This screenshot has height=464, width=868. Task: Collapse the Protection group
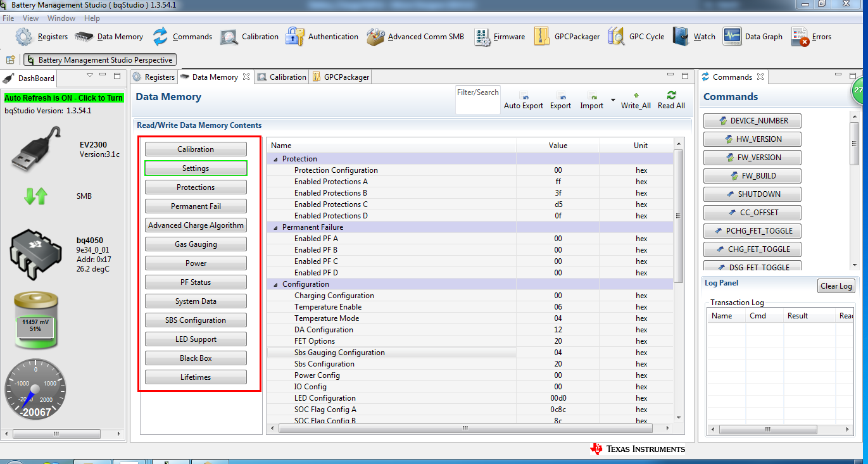click(x=275, y=159)
